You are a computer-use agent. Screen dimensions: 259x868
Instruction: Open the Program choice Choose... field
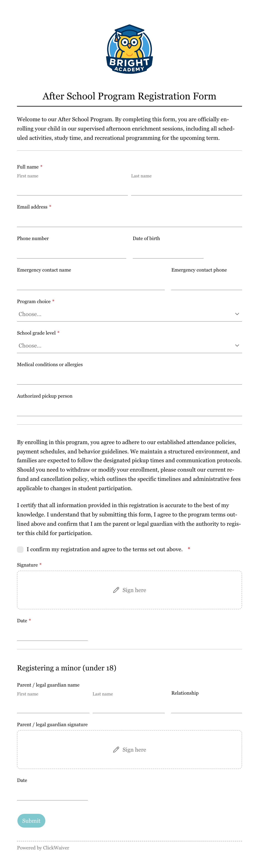129,314
